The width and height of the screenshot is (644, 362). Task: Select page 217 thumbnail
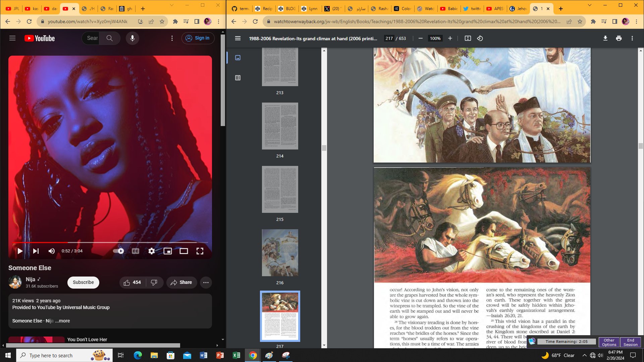280,316
